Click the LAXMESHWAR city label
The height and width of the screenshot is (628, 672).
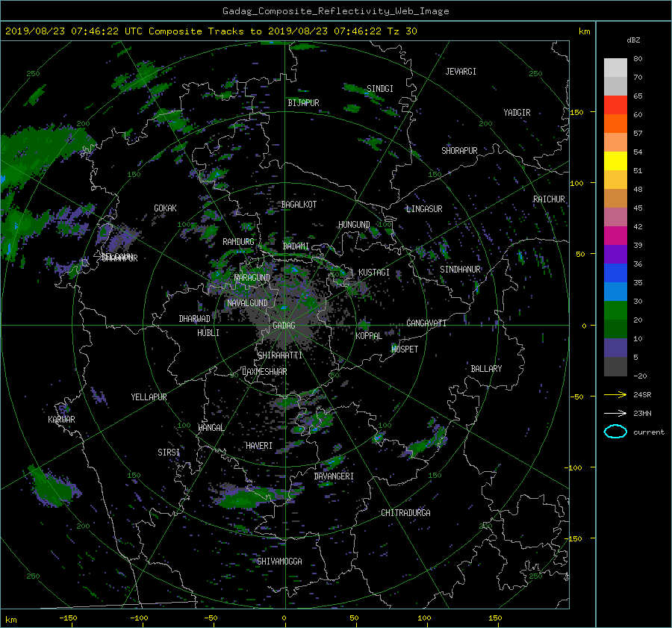click(264, 372)
